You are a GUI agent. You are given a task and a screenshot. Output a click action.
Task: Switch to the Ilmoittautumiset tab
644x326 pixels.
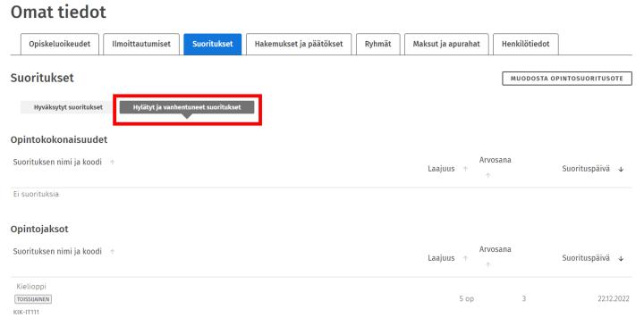[141, 44]
